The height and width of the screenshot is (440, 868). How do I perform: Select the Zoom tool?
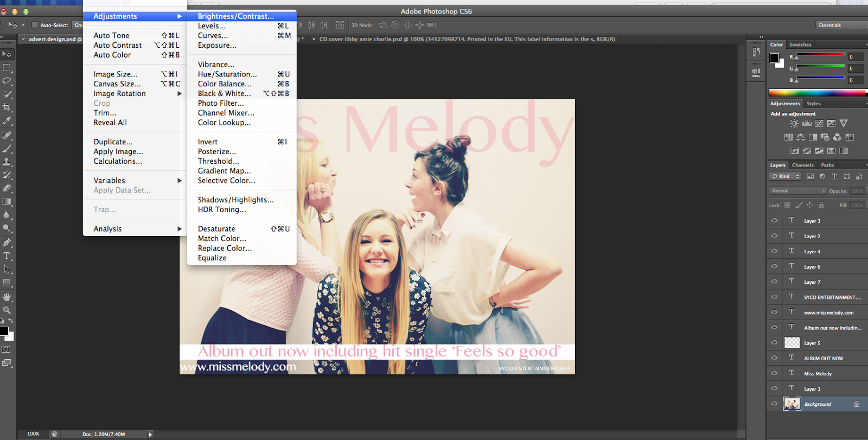7,310
